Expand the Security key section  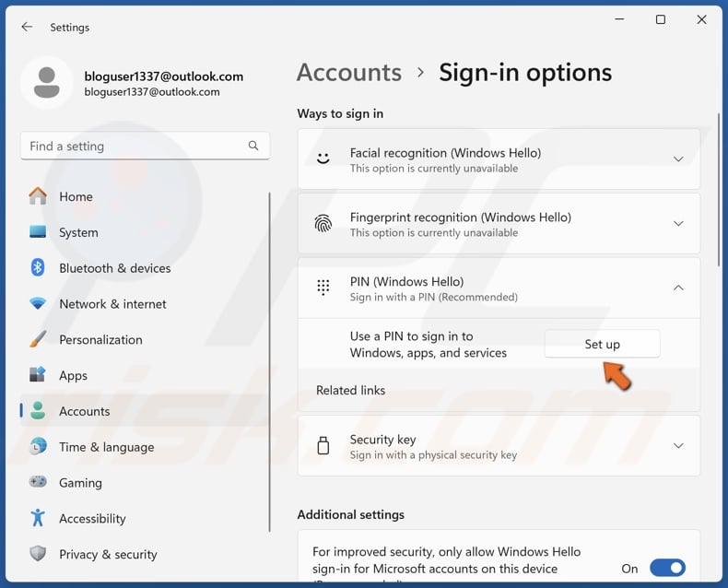[678, 446]
